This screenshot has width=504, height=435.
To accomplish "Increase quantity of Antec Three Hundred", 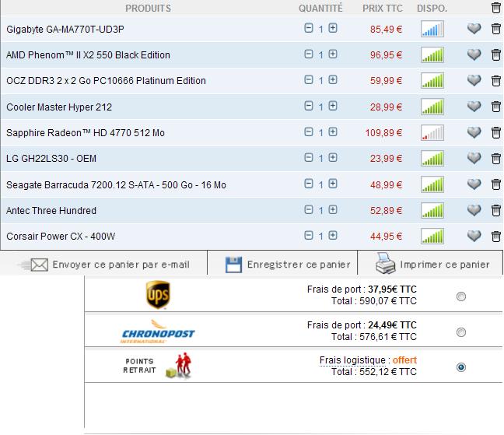I will point(333,209).
